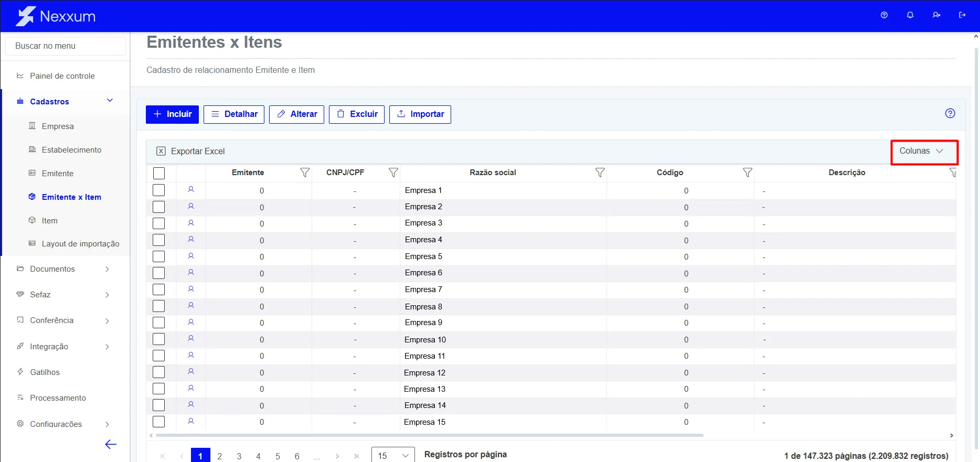Click the Incluir button
The height and width of the screenshot is (462, 980).
pyautogui.click(x=172, y=114)
